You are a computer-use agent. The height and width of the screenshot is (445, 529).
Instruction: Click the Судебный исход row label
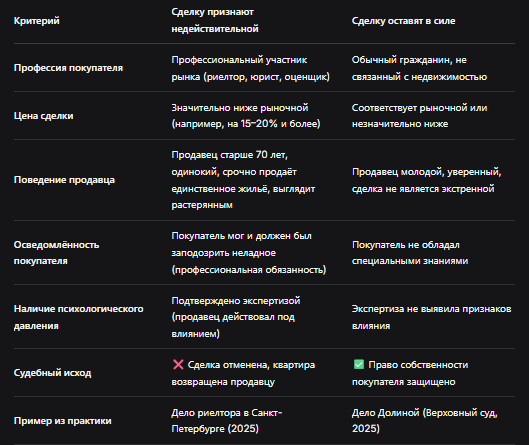tap(52, 373)
